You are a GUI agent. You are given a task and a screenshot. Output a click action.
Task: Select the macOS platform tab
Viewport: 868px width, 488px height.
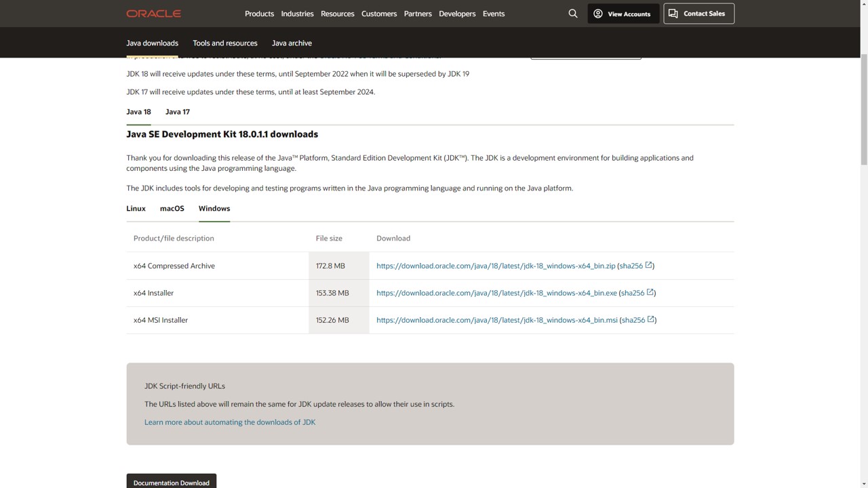coord(172,208)
